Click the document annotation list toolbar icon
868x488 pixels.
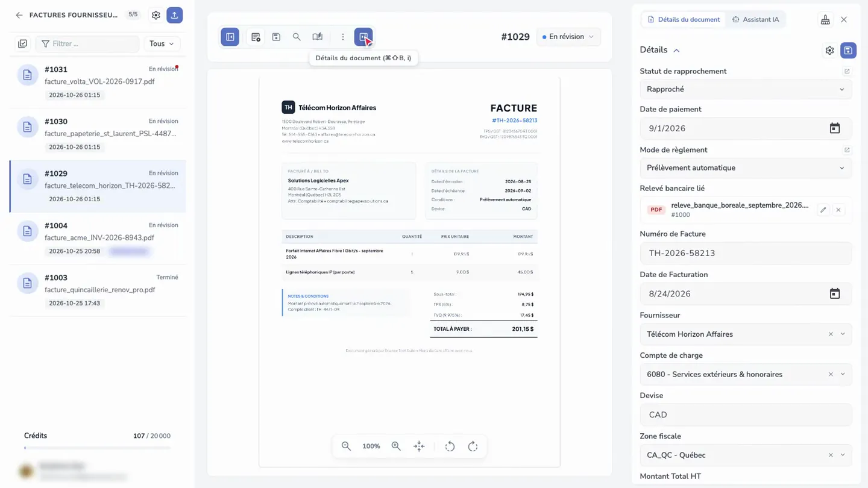[256, 37]
